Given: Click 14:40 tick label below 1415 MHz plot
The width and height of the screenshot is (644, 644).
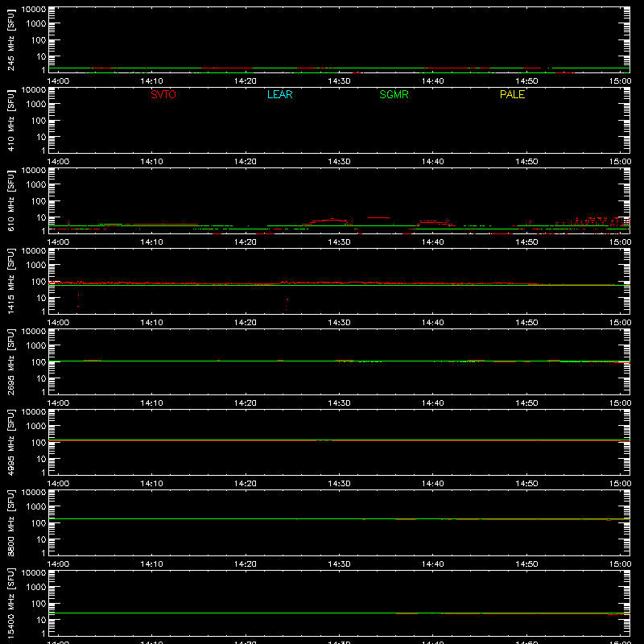Looking at the screenshot, I should [x=432, y=323].
